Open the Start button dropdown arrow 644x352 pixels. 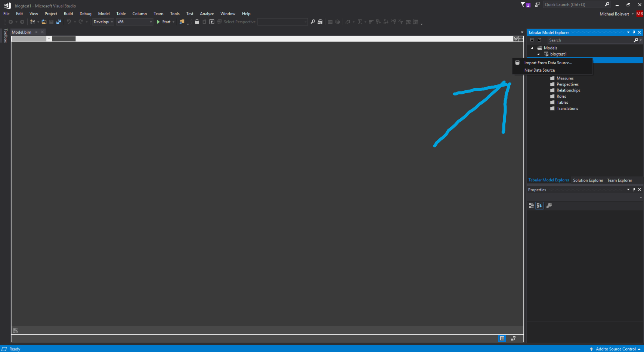174,22
